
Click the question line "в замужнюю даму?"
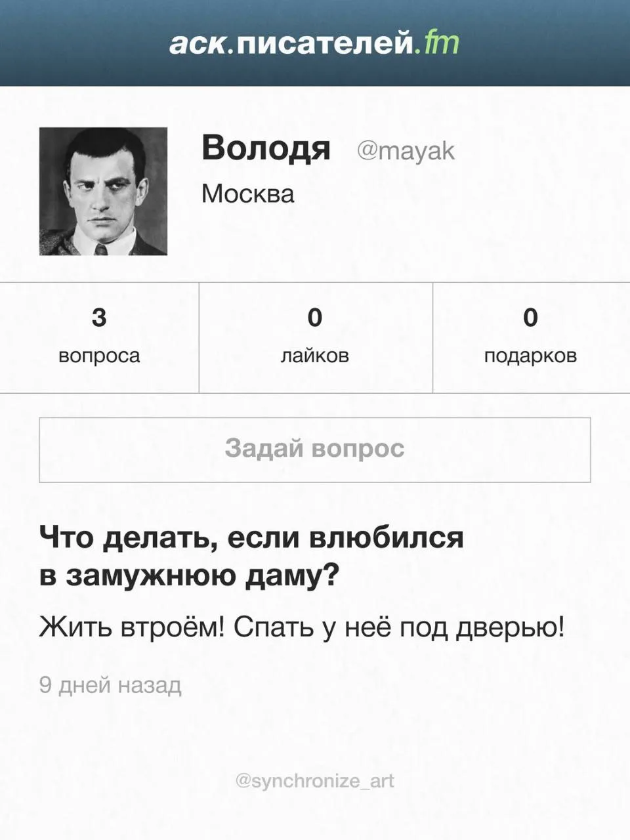click(189, 576)
